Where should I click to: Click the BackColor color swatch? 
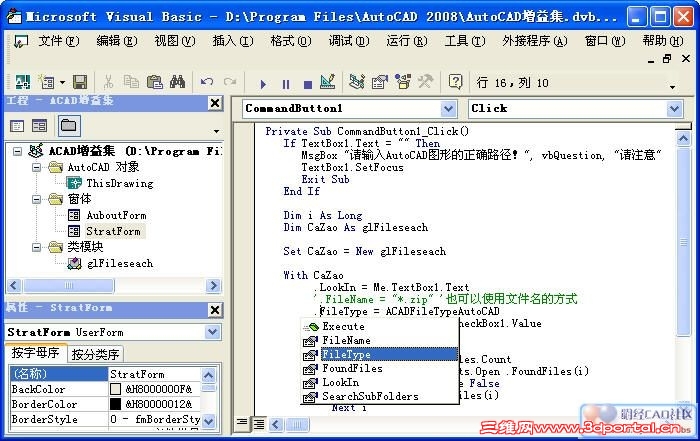pyautogui.click(x=116, y=389)
